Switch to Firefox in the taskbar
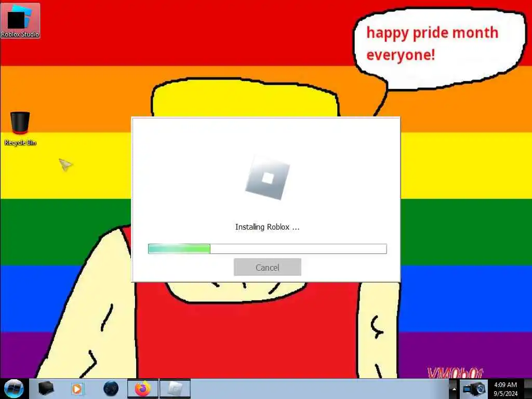The width and height of the screenshot is (532, 399). pos(143,389)
